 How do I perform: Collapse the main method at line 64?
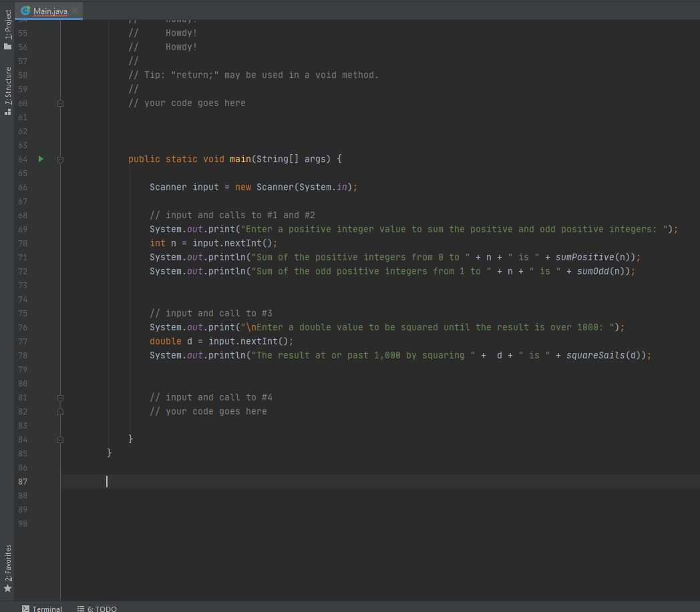[60, 160]
